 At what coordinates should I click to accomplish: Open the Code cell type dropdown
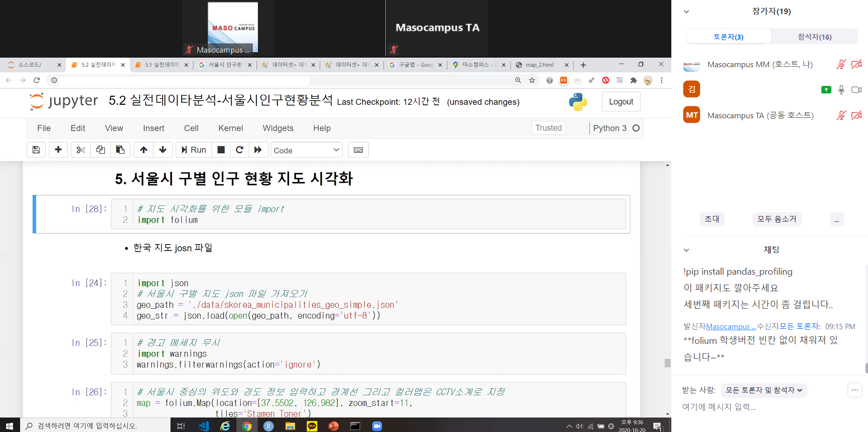click(307, 150)
